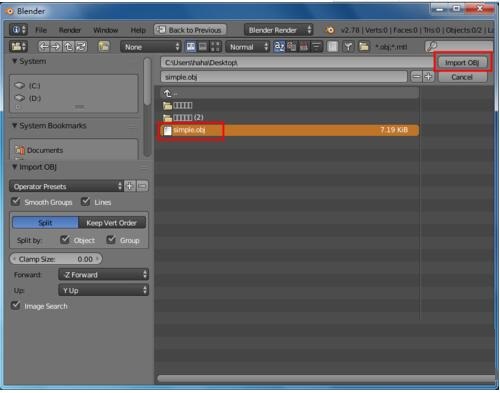
Task: Click the left sidebar vertical scrollbar
Action: (147, 82)
